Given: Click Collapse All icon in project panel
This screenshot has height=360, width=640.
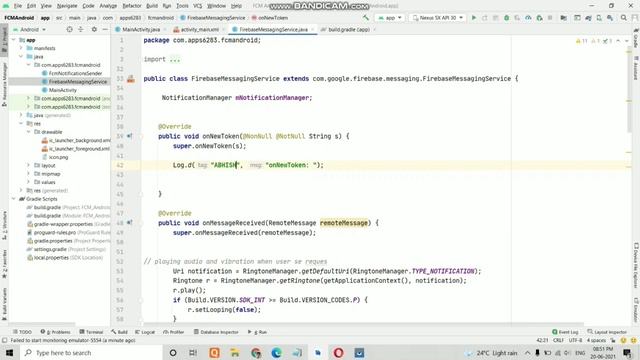Looking at the screenshot, I should click(80, 29).
